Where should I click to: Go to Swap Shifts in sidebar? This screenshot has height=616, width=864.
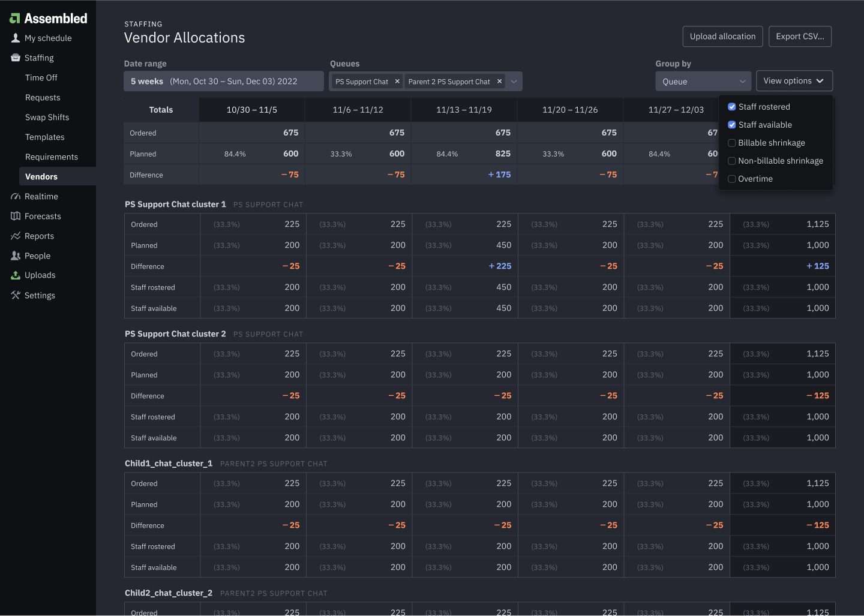coord(47,117)
